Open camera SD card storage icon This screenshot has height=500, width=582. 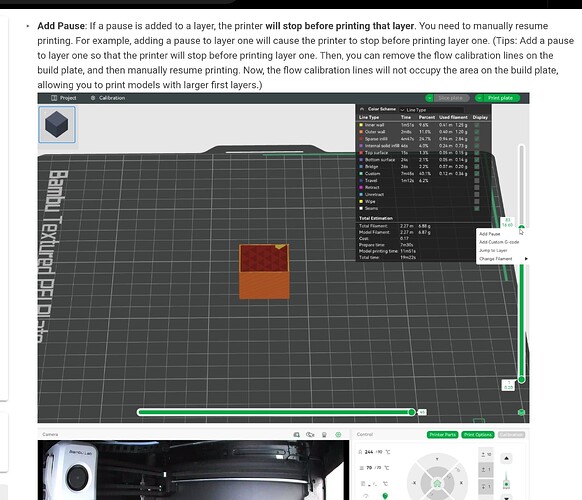click(x=297, y=434)
